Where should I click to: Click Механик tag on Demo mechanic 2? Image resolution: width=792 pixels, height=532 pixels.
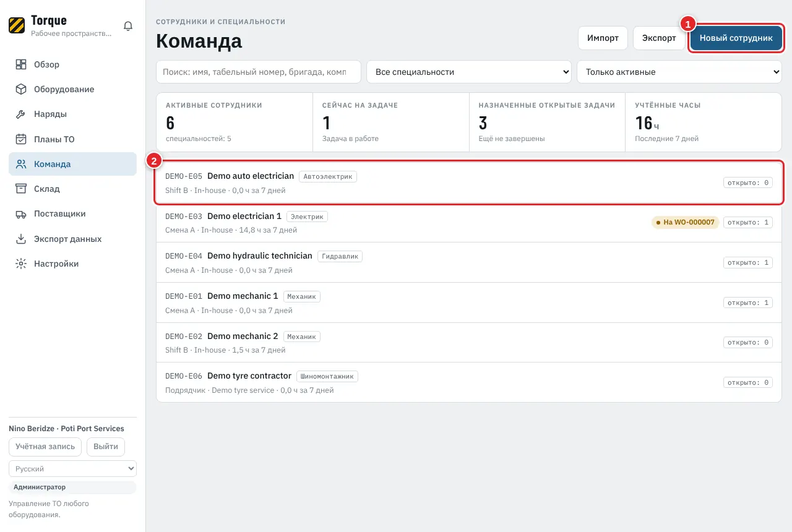[302, 337]
